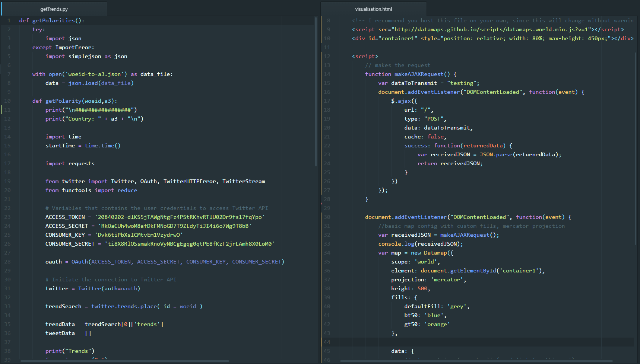Click 'twitter.trends.place' method call

click(x=124, y=306)
